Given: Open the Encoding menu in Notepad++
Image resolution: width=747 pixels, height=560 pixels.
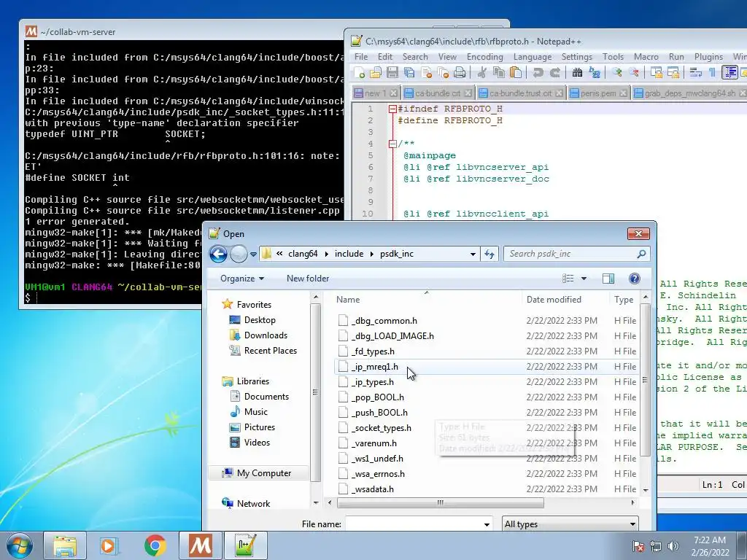Looking at the screenshot, I should coord(484,57).
